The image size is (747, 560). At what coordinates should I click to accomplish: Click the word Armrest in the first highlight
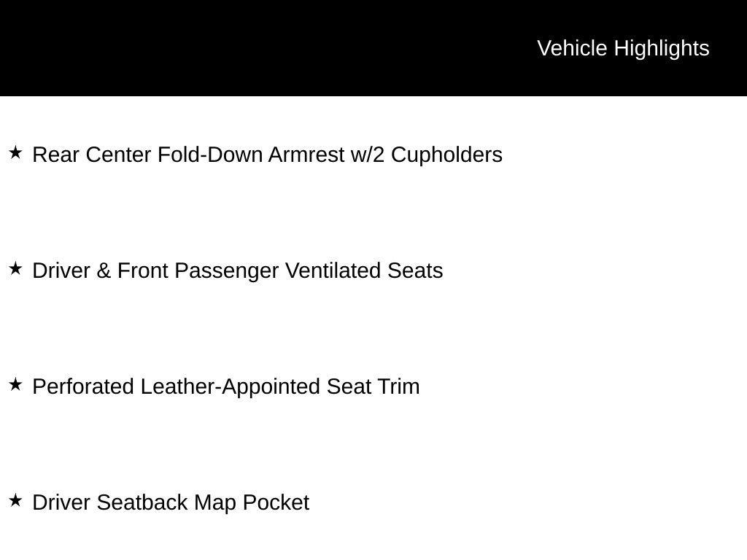306,155
